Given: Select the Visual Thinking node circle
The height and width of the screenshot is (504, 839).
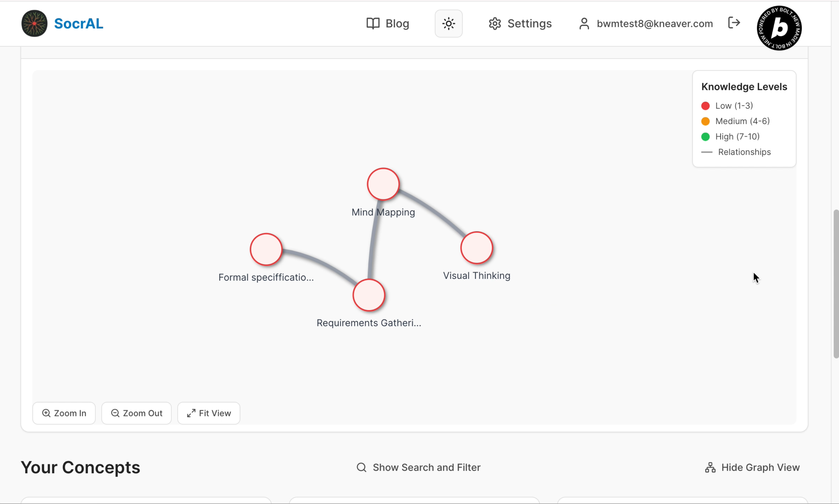Looking at the screenshot, I should tap(476, 248).
